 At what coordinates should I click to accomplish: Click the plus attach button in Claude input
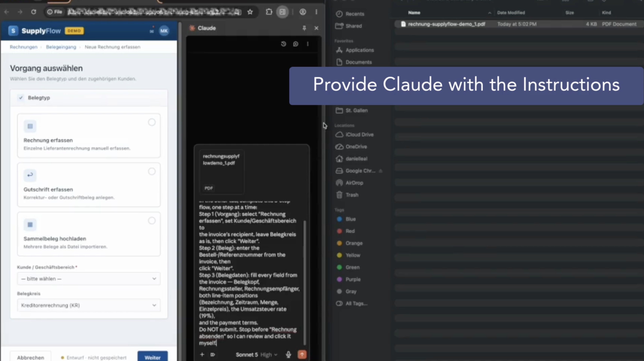202,354
